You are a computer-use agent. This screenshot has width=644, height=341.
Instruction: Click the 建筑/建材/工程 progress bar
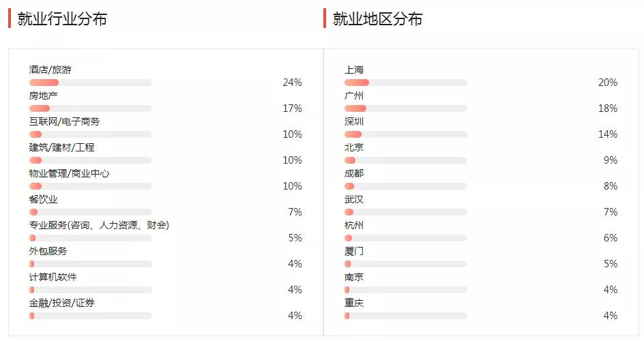coord(90,160)
